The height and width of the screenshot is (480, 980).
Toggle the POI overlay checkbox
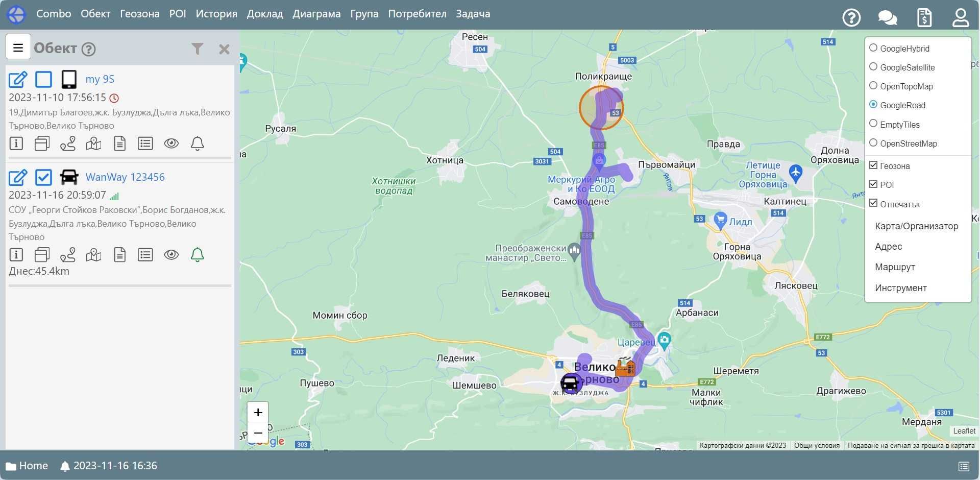tap(873, 184)
